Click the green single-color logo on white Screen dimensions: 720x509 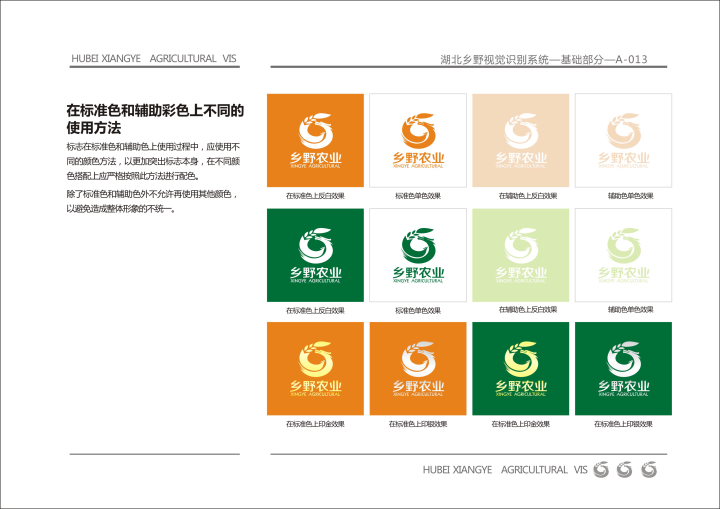coord(418,254)
